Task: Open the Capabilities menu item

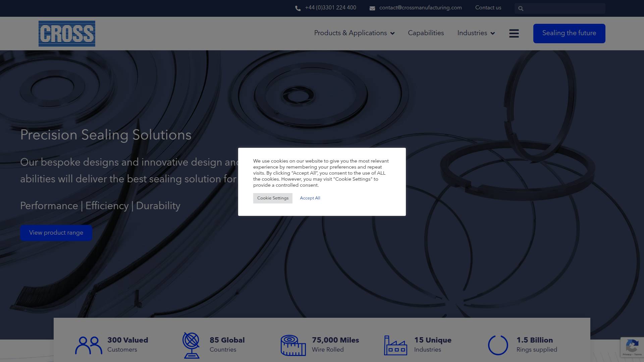Action: point(426,33)
